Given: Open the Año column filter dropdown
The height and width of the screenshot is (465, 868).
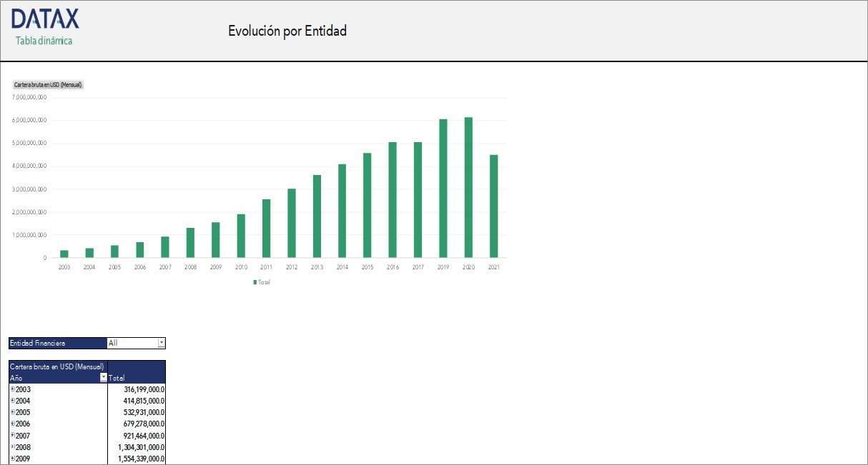Looking at the screenshot, I should (103, 377).
